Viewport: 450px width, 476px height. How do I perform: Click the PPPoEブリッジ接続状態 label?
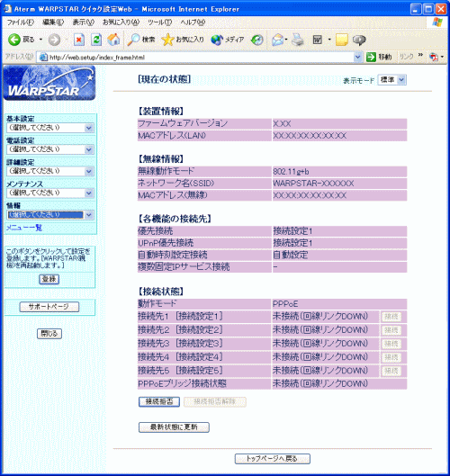pyautogui.click(x=182, y=383)
